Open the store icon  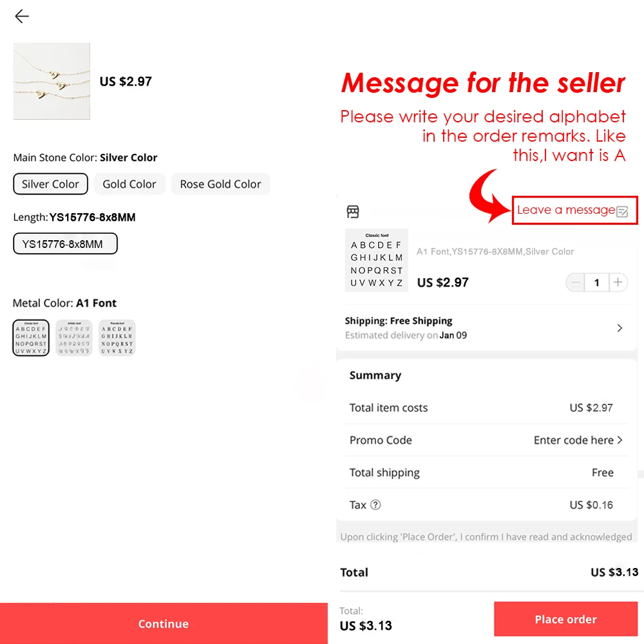point(353,211)
